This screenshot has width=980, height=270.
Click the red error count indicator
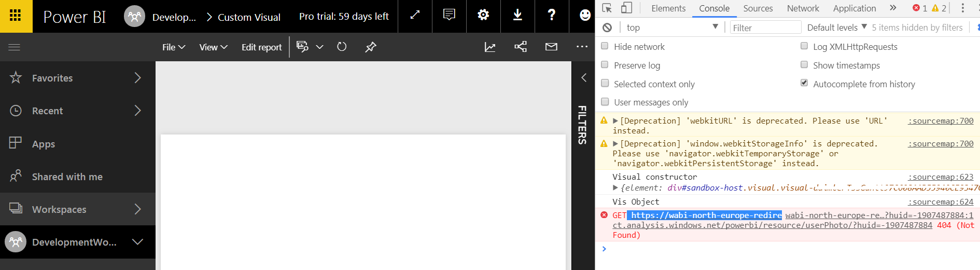(920, 8)
